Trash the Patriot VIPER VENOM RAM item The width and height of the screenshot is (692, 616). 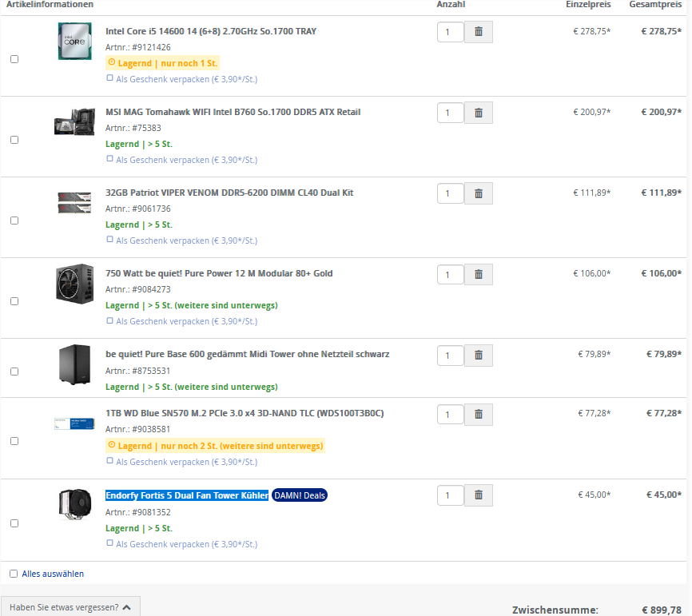coord(479,193)
